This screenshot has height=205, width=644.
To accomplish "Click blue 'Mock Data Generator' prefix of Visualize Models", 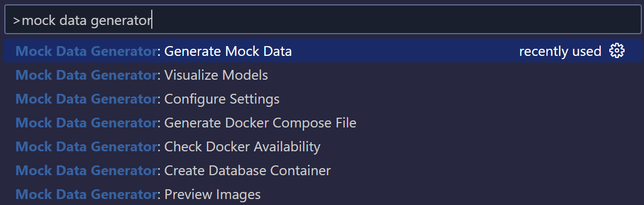I will [x=86, y=75].
